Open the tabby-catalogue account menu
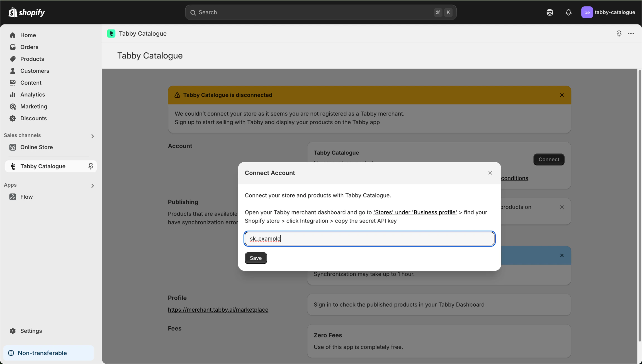The width and height of the screenshot is (642, 364). coord(608,12)
